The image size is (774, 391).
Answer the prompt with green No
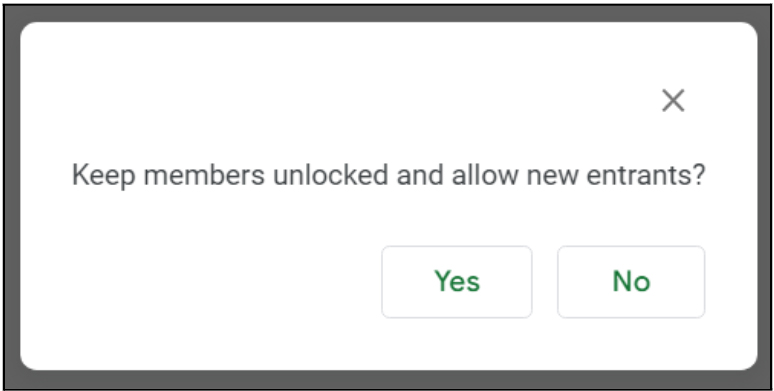[x=631, y=282]
